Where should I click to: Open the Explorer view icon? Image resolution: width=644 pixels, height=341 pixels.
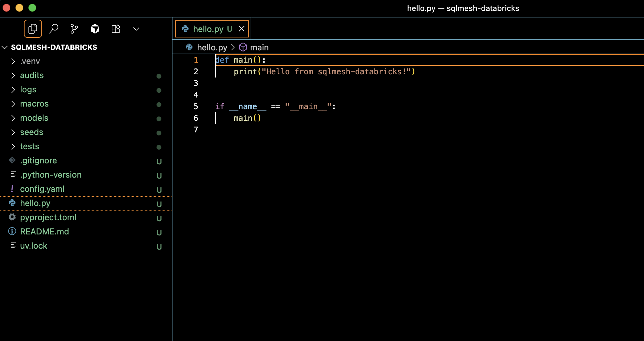coord(33,29)
